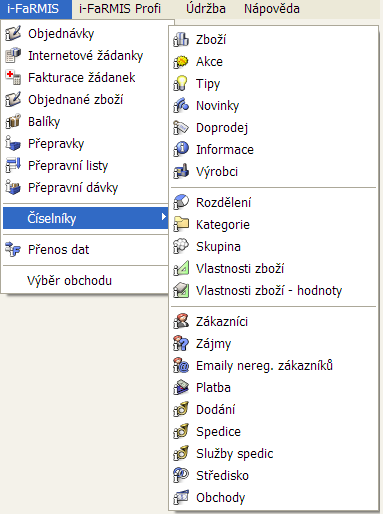Click the Přenos dat transfer icon
Screen dimensions: 383x514
(13, 249)
